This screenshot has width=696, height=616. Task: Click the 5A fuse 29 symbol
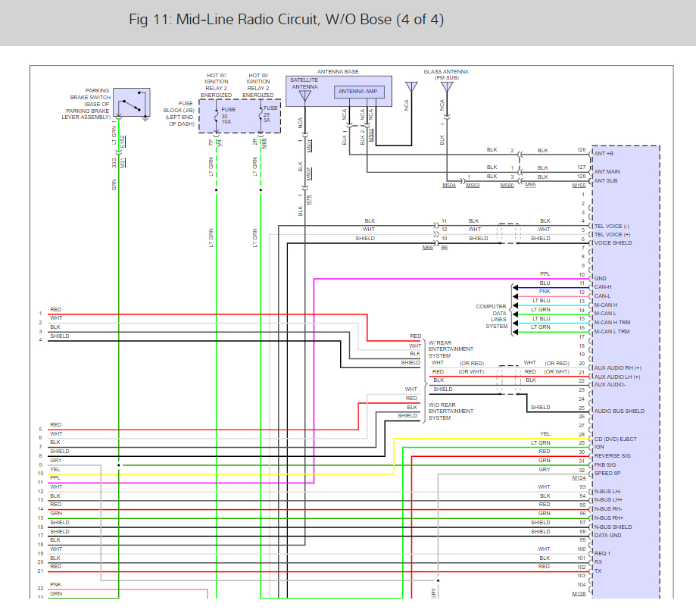[x=261, y=115]
